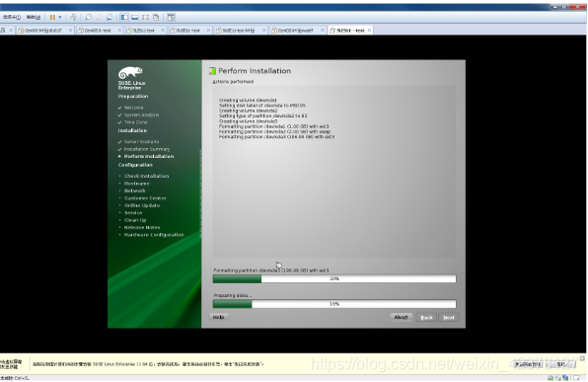588x382 pixels.
Task: Click the SUSE chameleon logo
Action: pyautogui.click(x=130, y=72)
